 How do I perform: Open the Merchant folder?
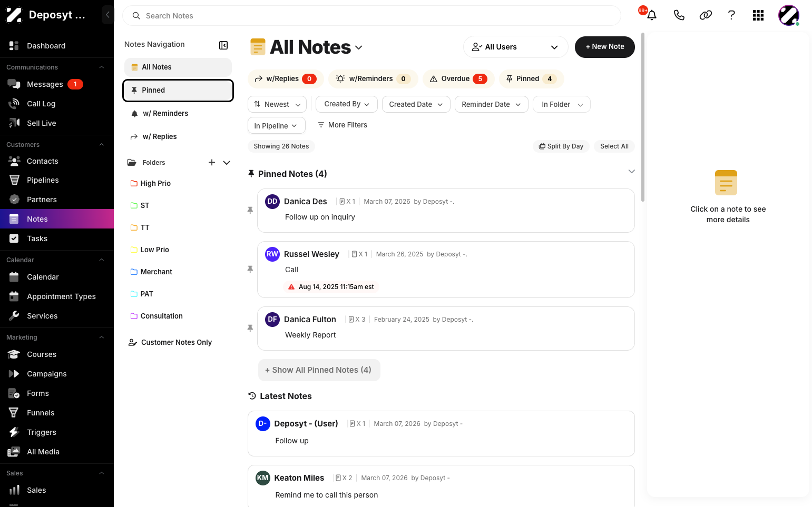tap(151, 272)
